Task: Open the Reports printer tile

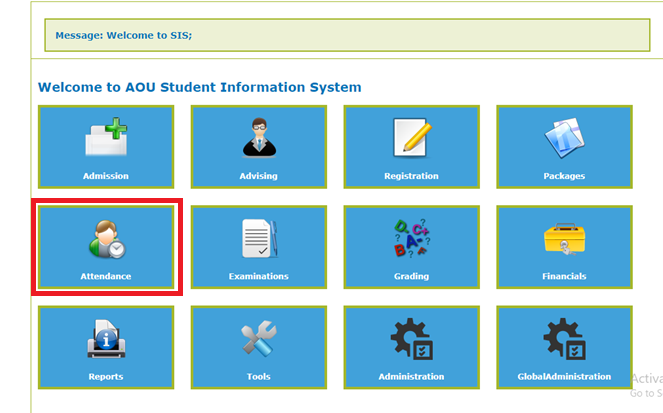Action: [x=106, y=347]
